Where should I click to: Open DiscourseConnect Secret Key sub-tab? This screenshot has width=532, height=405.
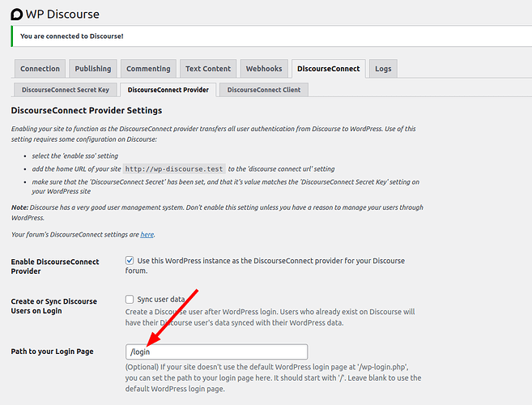click(66, 90)
